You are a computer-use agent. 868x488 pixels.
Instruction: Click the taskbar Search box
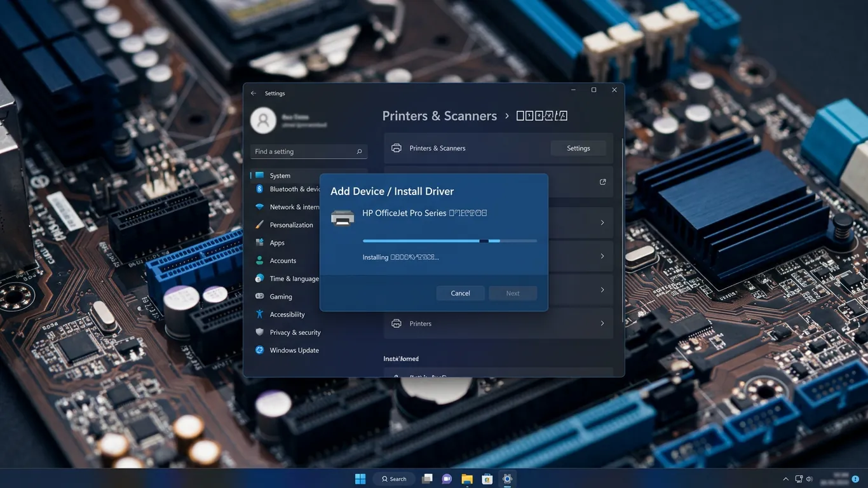(394, 478)
